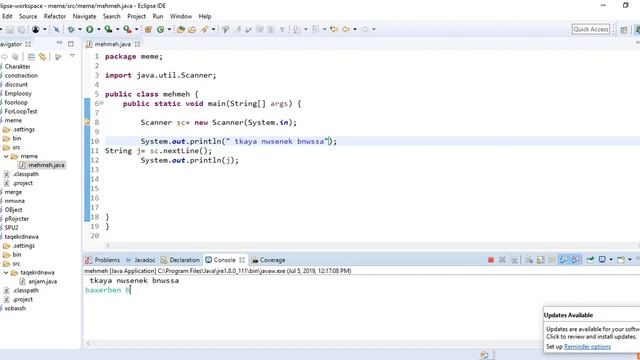Click the Open Perspective icon
The image size is (640, 360).
pos(624,29)
